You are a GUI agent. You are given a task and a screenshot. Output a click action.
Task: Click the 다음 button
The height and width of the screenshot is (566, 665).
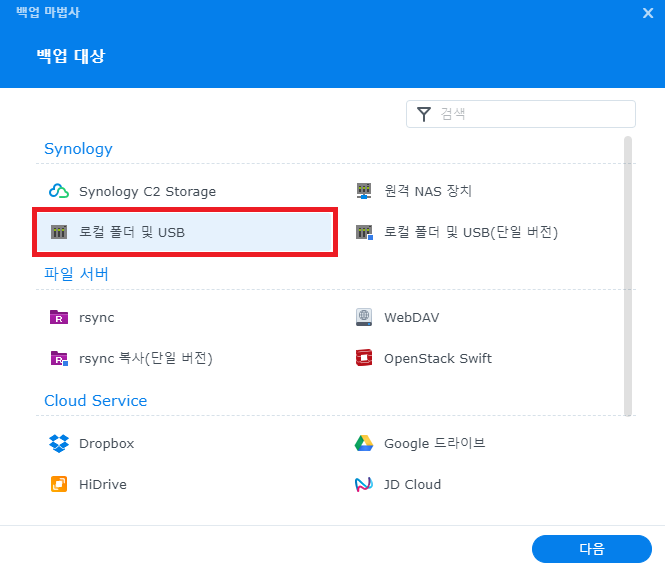click(x=592, y=549)
